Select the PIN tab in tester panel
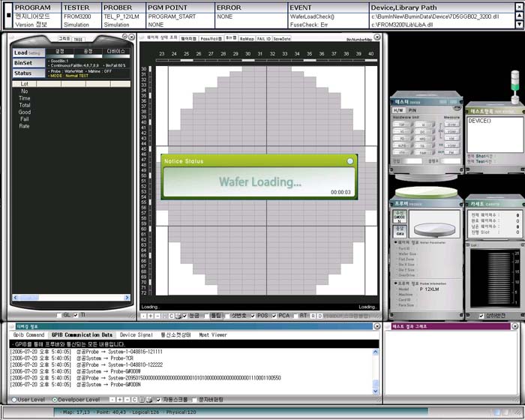 (x=412, y=110)
